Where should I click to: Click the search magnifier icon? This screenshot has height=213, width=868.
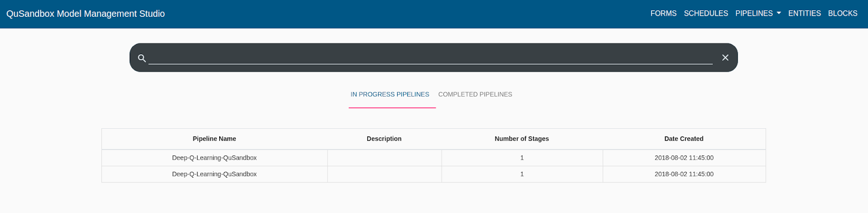coord(142,58)
